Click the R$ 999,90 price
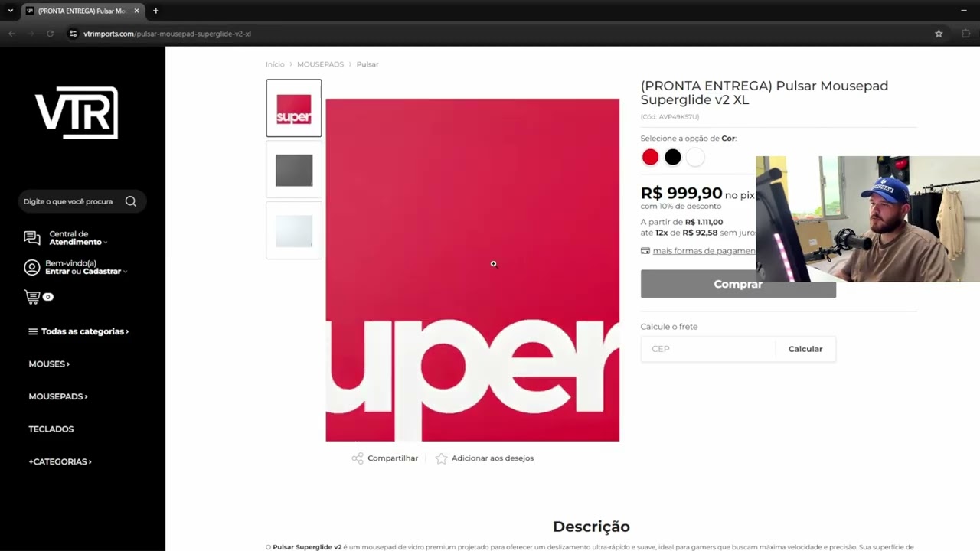 tap(681, 194)
